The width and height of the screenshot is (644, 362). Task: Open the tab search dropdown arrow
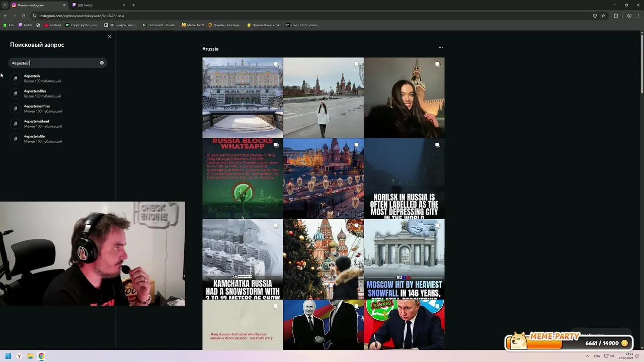point(5,5)
